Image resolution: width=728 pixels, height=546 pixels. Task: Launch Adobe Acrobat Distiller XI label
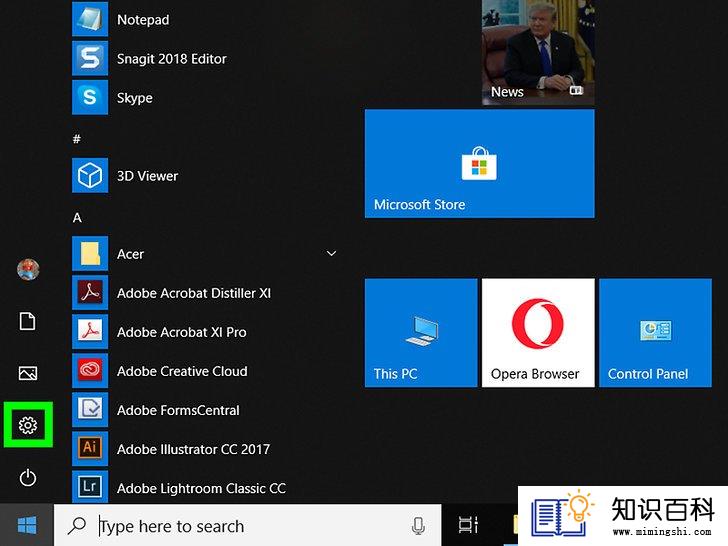(194, 293)
